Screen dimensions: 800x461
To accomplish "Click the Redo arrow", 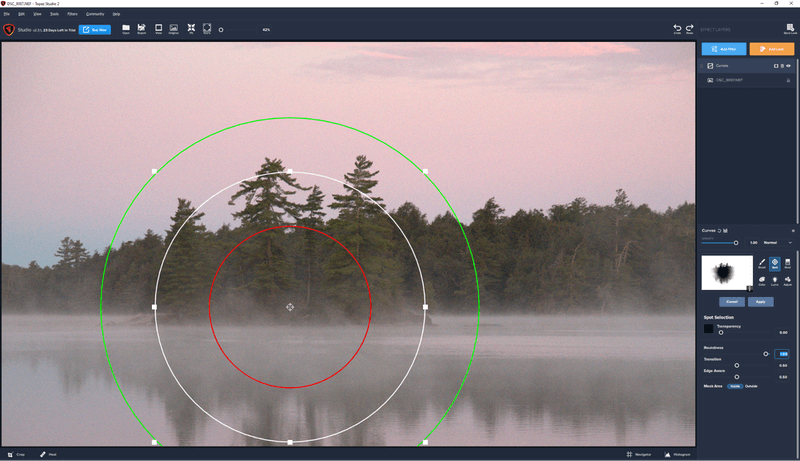I will [x=689, y=29].
